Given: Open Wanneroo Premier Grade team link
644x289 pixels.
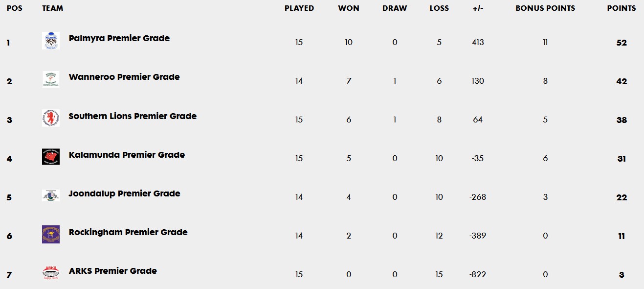Looking at the screenshot, I should pos(124,77).
